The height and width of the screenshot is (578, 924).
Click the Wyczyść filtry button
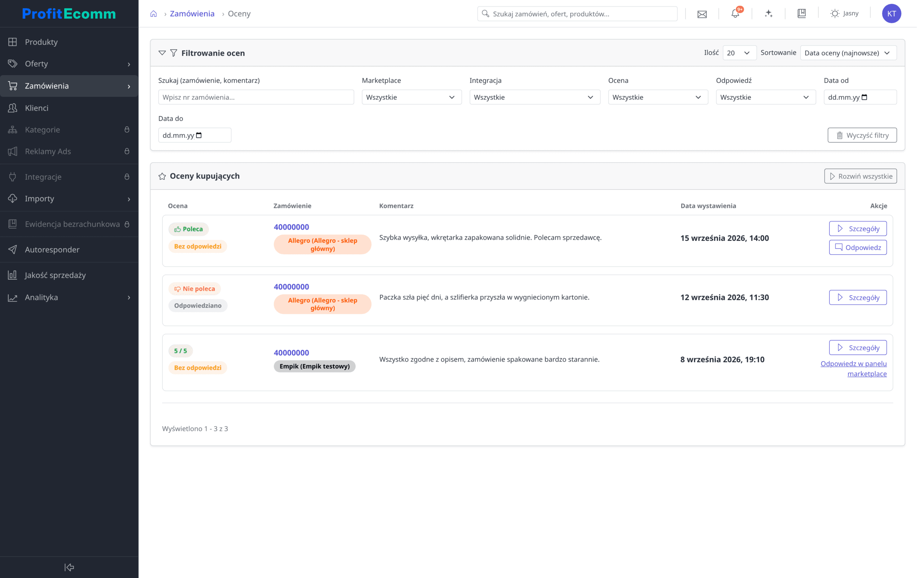(x=862, y=135)
